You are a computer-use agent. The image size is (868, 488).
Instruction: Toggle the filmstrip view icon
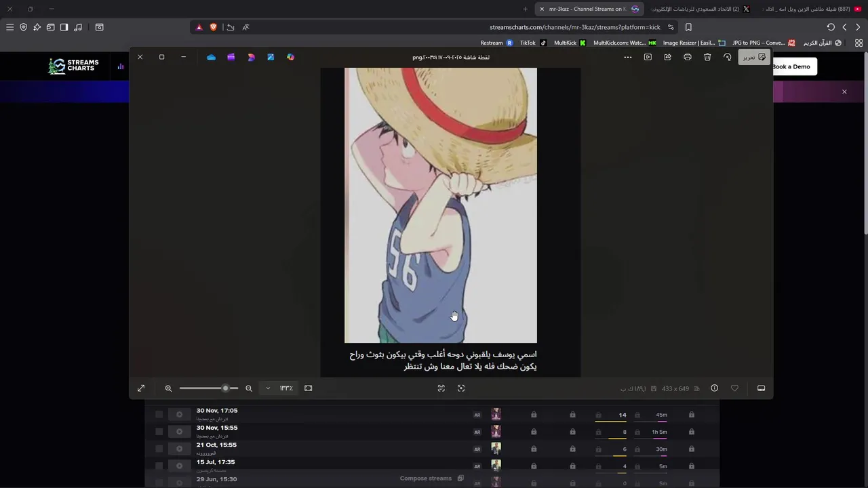[x=762, y=388]
